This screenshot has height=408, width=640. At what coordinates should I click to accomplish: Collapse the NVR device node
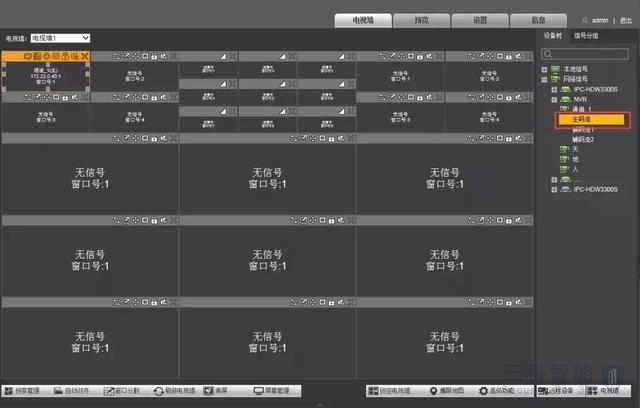[553, 100]
